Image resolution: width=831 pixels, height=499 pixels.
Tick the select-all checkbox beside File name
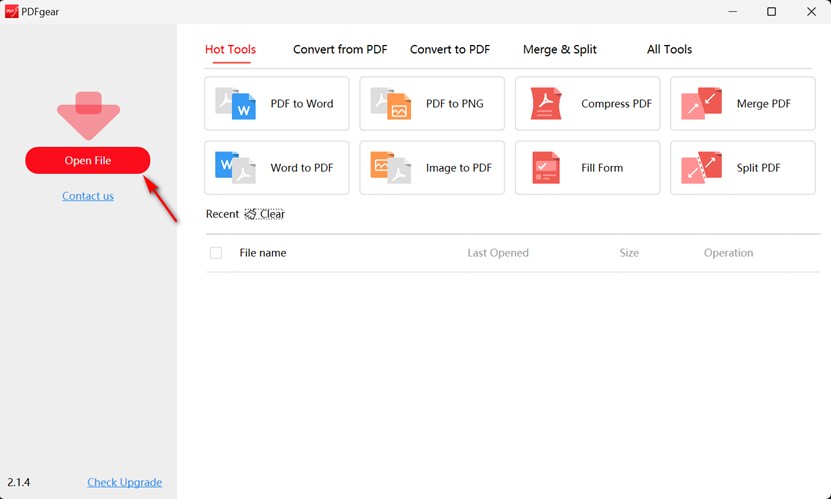(x=216, y=253)
